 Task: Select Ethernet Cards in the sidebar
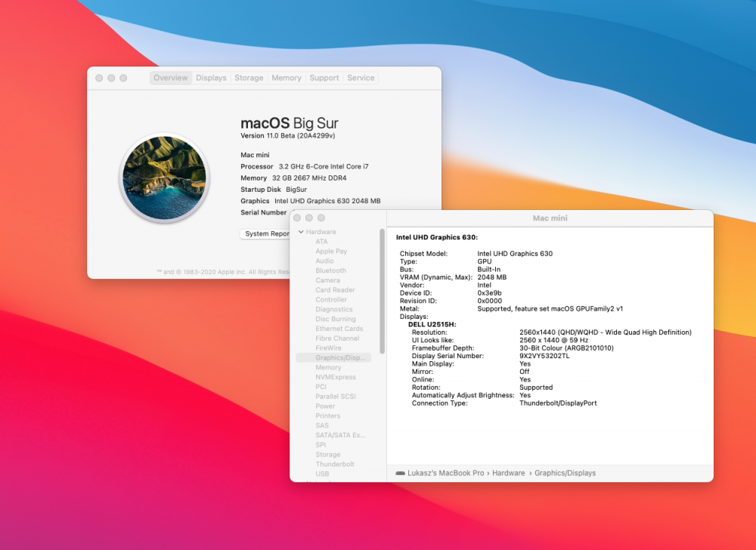coord(339,329)
